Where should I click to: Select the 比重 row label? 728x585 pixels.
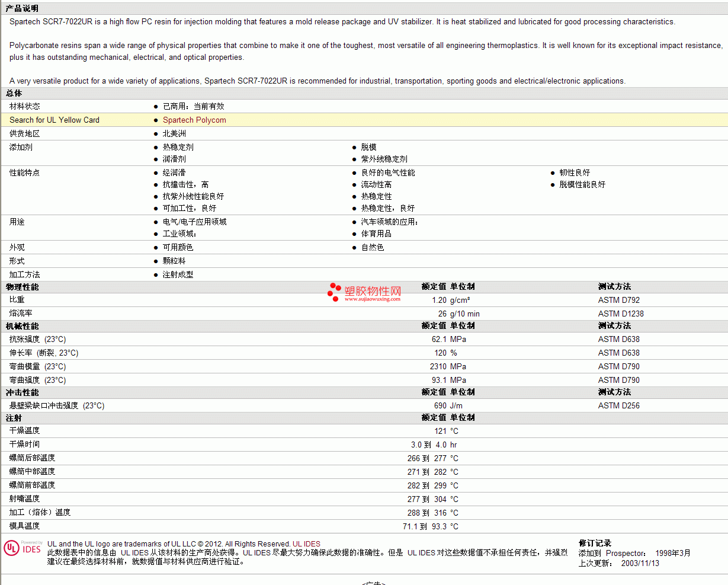coord(17,300)
